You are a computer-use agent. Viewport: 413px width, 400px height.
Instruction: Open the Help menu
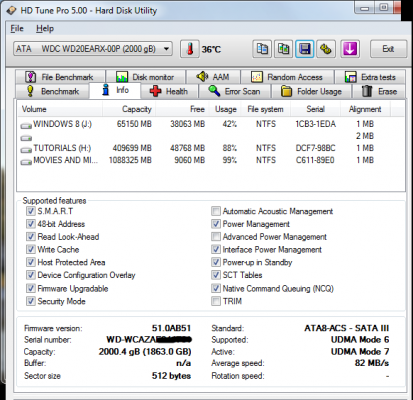pos(45,29)
